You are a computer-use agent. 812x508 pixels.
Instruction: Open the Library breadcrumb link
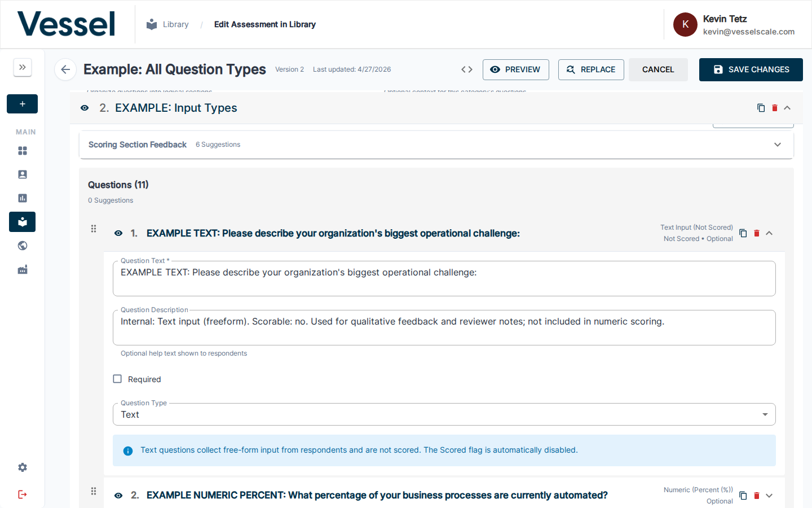[x=176, y=24]
